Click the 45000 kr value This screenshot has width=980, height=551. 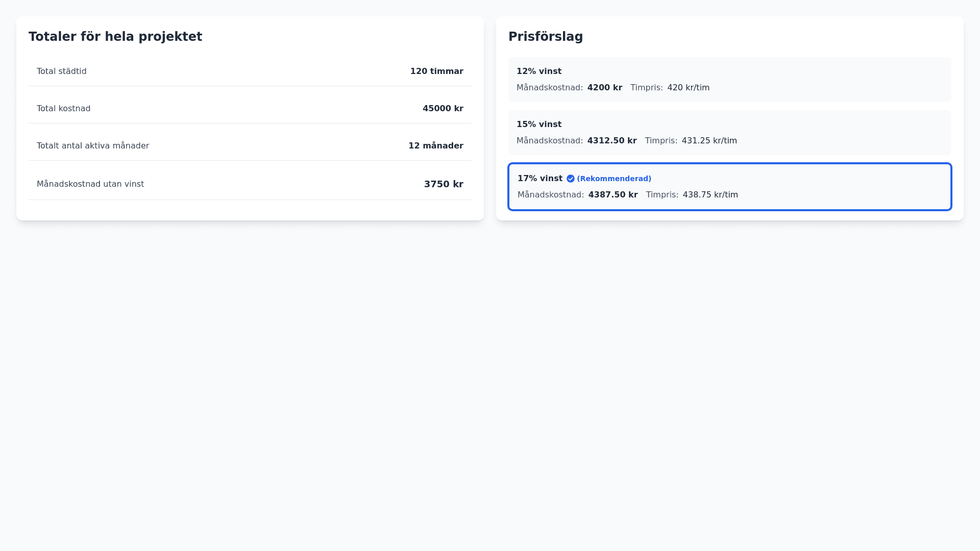(x=443, y=109)
